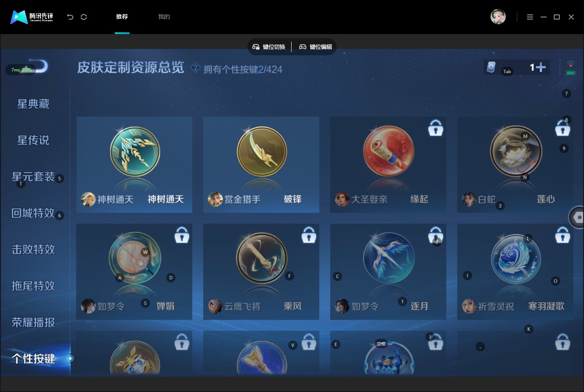Click the card icon labeled Tab

click(491, 67)
